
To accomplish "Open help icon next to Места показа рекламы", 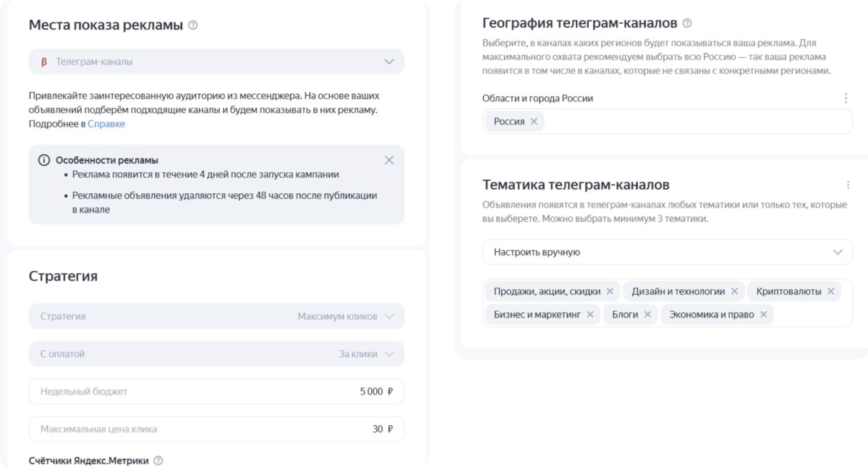I will [x=192, y=25].
